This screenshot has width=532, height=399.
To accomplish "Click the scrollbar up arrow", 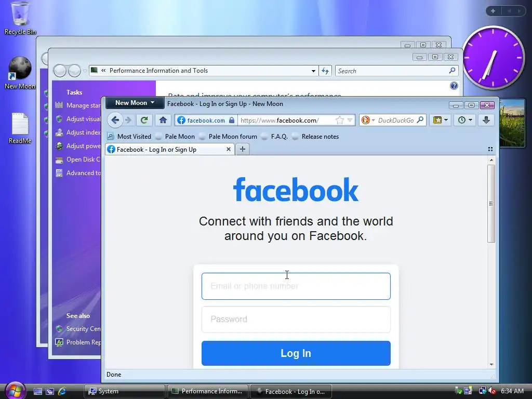I will click(491, 160).
